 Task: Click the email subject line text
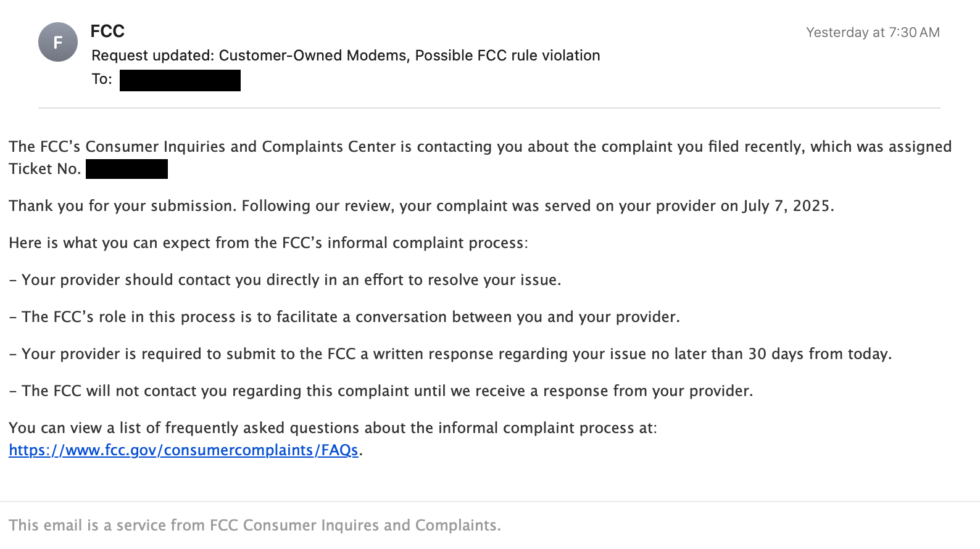coord(346,56)
